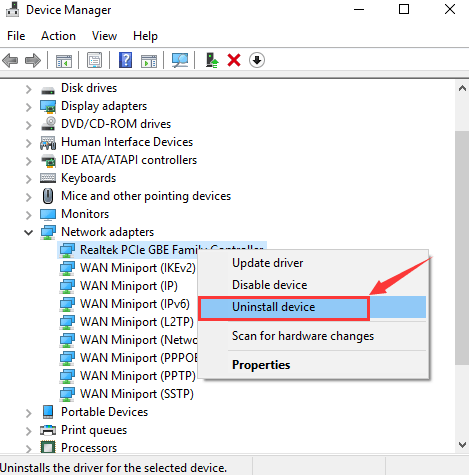Screen dimensions: 469x475
Task: Expand the Display adapters node
Action: tap(29, 107)
